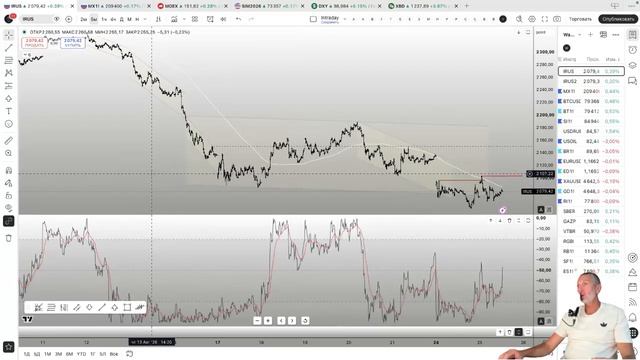Select the YTD date range
This screenshot has width=640, height=360.
pyautogui.click(x=81, y=354)
